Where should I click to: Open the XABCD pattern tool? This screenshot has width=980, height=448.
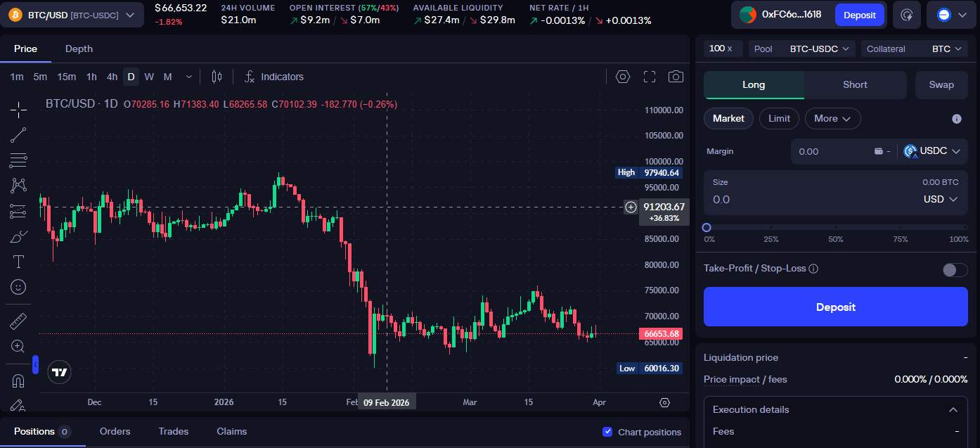click(18, 185)
